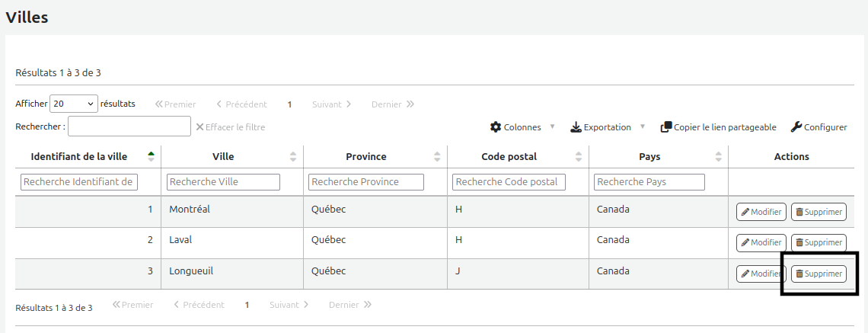868x333 pixels.
Task: Focus the Rechercher search field
Action: [129, 126]
